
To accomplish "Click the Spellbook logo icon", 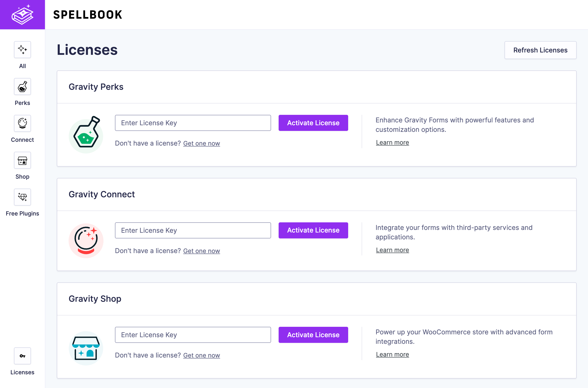I will pos(22,15).
